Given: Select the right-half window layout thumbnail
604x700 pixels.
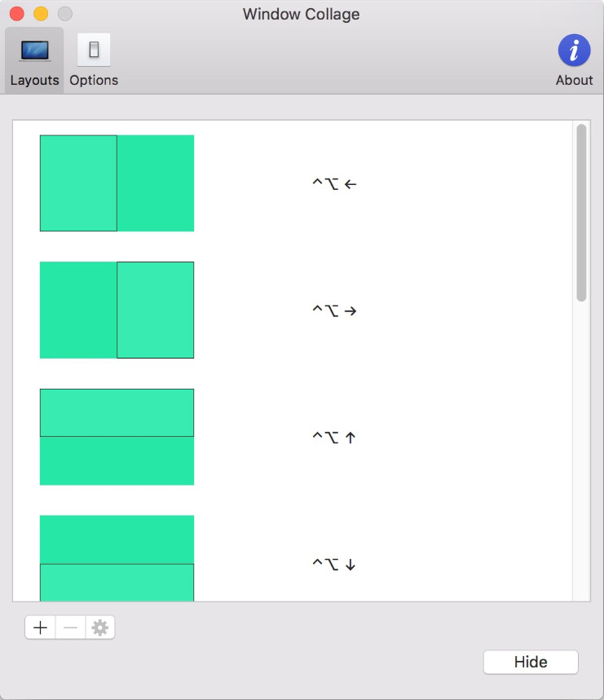Looking at the screenshot, I should point(117,310).
